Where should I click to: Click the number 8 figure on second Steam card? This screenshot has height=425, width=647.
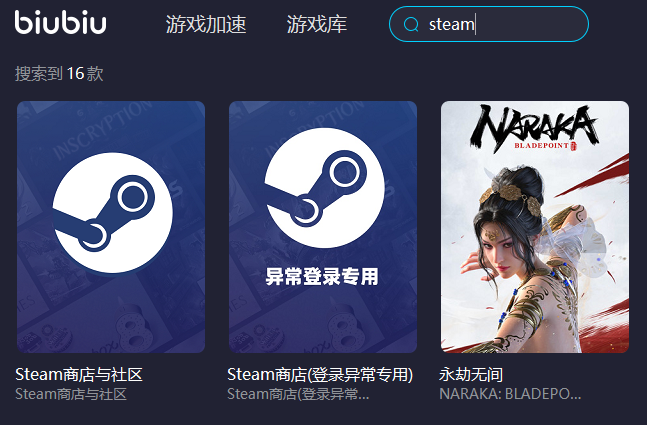pyautogui.click(x=345, y=330)
